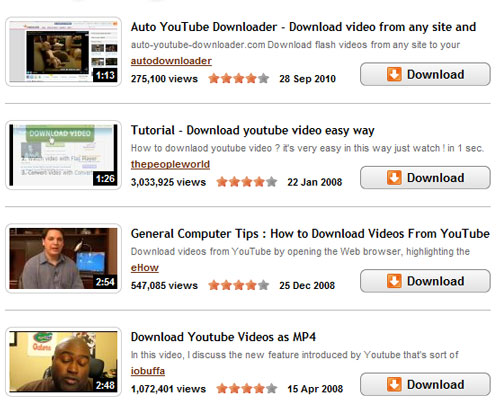500x409 pixels.
Task: Open the 'Tutorial - Download youtube video easy way' title
Action: pos(253,130)
